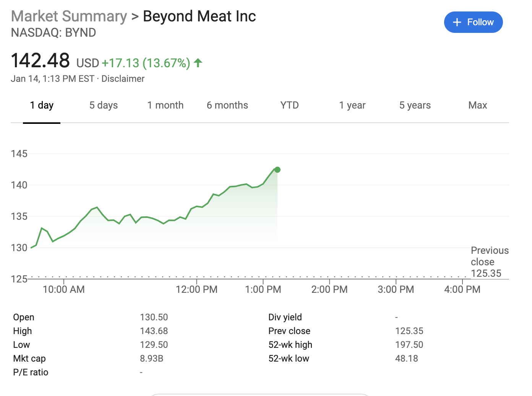532x396 pixels.
Task: Click the Follow button
Action: (473, 22)
